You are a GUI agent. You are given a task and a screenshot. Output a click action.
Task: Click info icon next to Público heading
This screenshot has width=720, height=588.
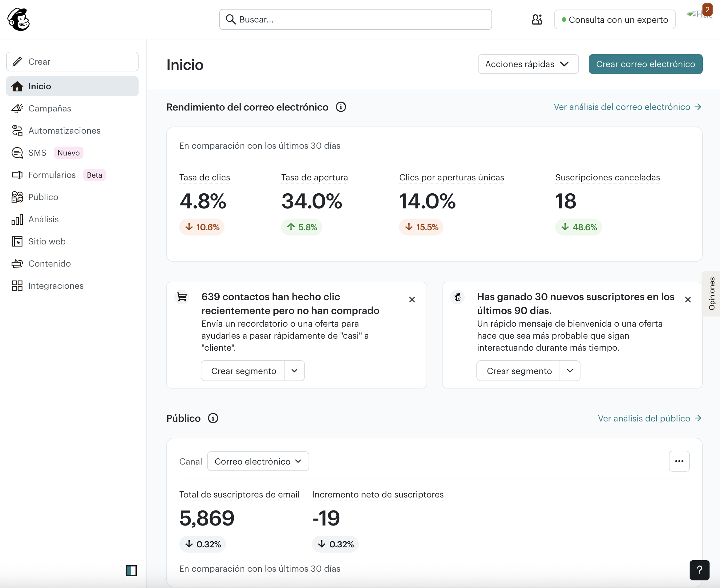click(x=213, y=418)
